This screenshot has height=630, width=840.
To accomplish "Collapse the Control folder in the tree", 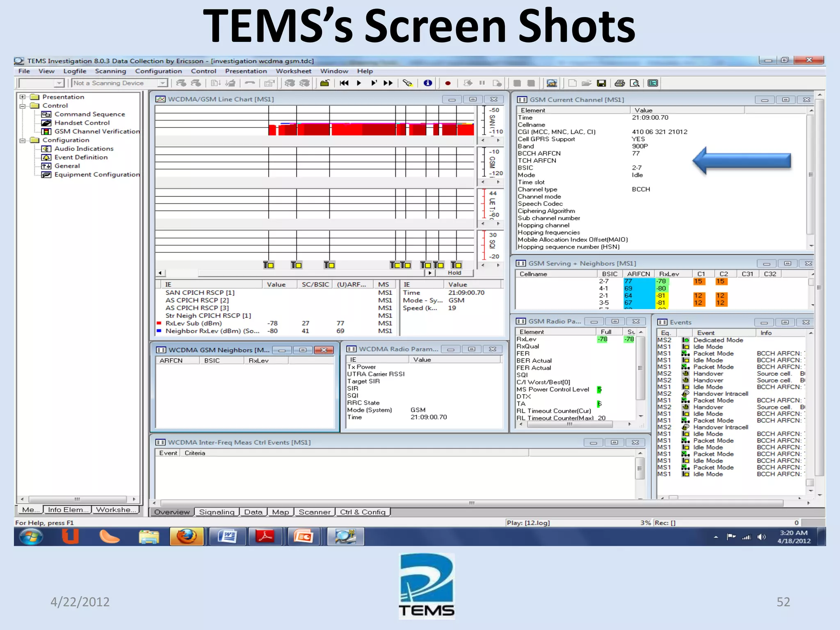I will coord(23,105).
